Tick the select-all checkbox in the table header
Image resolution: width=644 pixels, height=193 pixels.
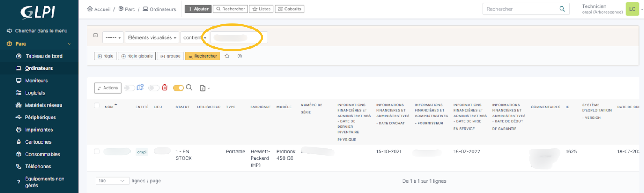click(97, 106)
